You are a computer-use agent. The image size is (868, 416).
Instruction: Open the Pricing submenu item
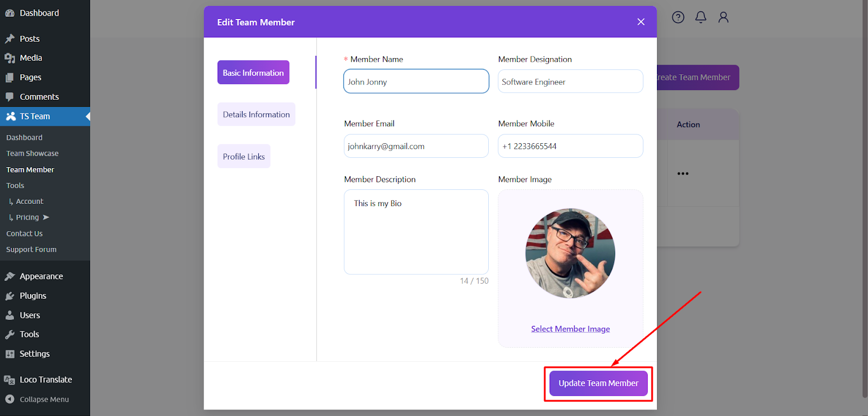pyautogui.click(x=28, y=217)
